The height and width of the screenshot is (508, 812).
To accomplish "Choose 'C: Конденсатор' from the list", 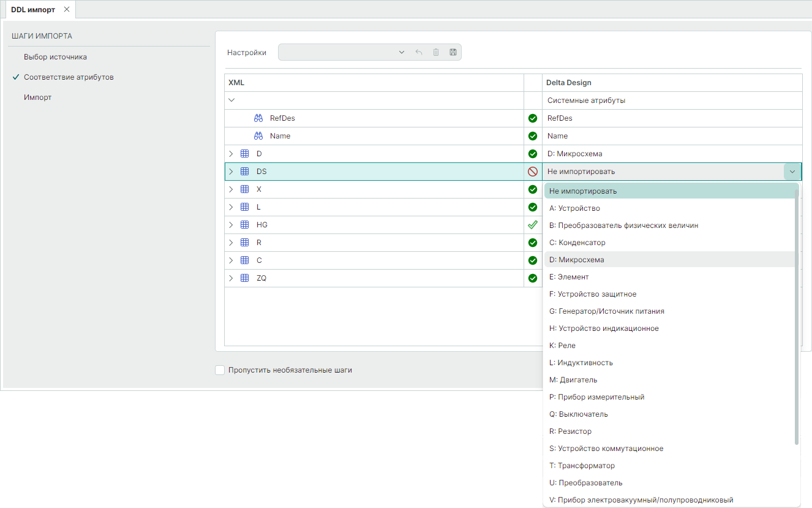I will [x=577, y=243].
